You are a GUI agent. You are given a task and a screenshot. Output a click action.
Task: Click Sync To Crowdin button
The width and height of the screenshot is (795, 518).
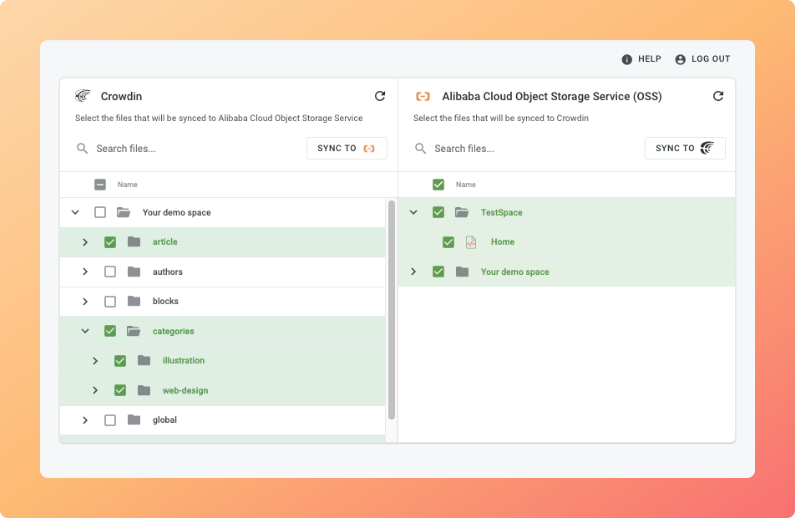[x=685, y=148]
